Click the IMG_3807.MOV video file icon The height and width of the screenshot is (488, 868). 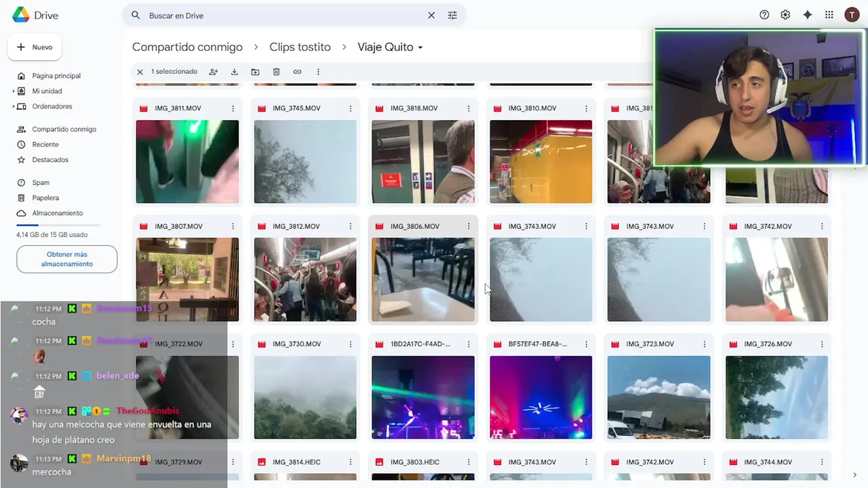(144, 226)
